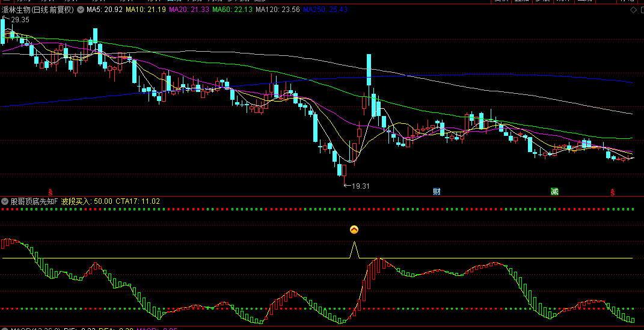Click the stock title 派林生物(日线.前复权)
Viewport: 644px width, 330px height.
38,10
